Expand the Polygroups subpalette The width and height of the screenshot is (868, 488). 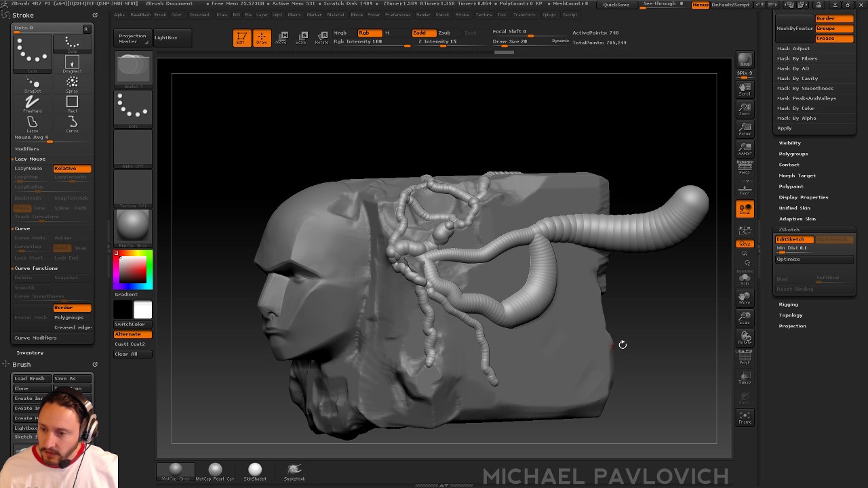(x=793, y=154)
